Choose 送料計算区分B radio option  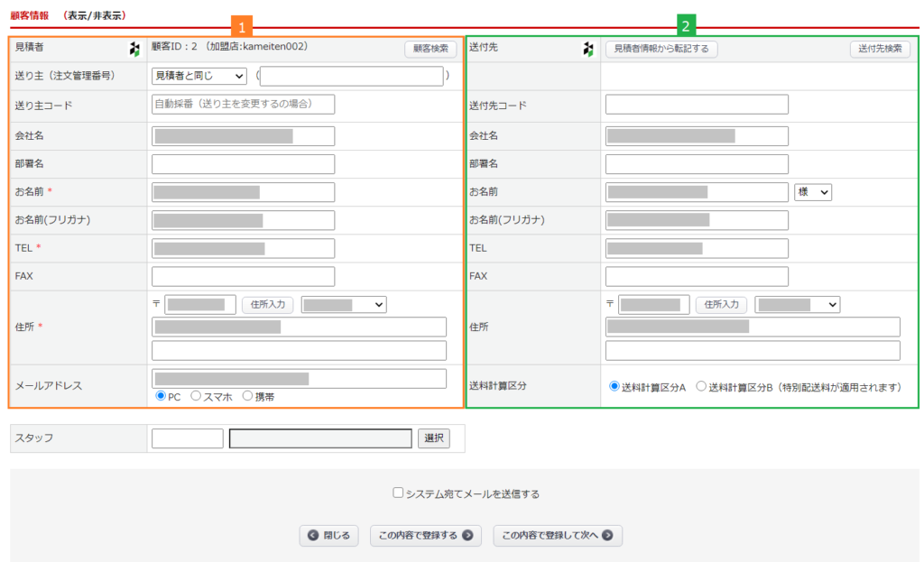pyautogui.click(x=701, y=387)
